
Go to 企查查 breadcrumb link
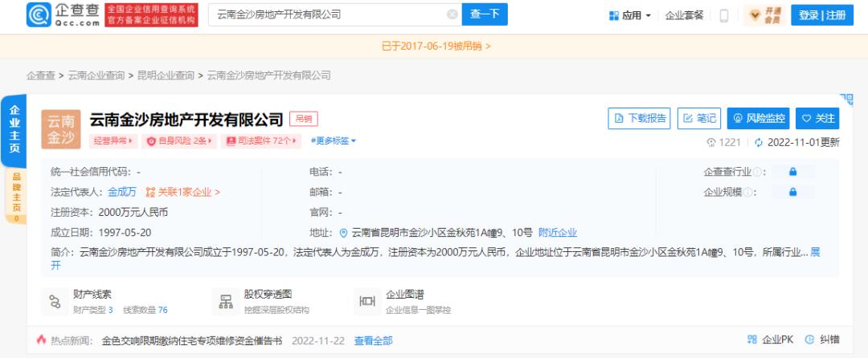coord(40,75)
